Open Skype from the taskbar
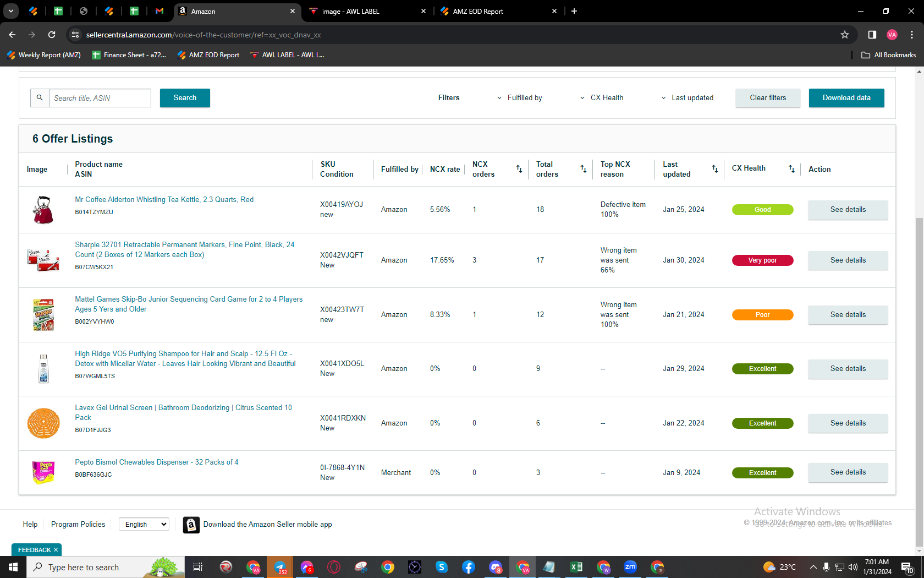This screenshot has width=924, height=578. pos(442,567)
